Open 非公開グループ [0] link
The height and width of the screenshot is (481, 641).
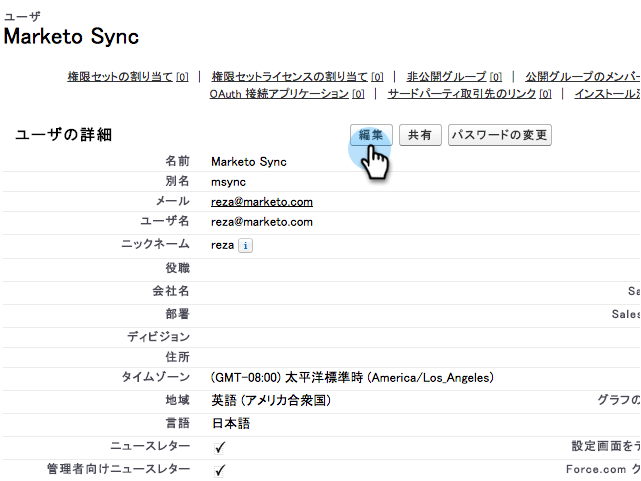[x=454, y=76]
